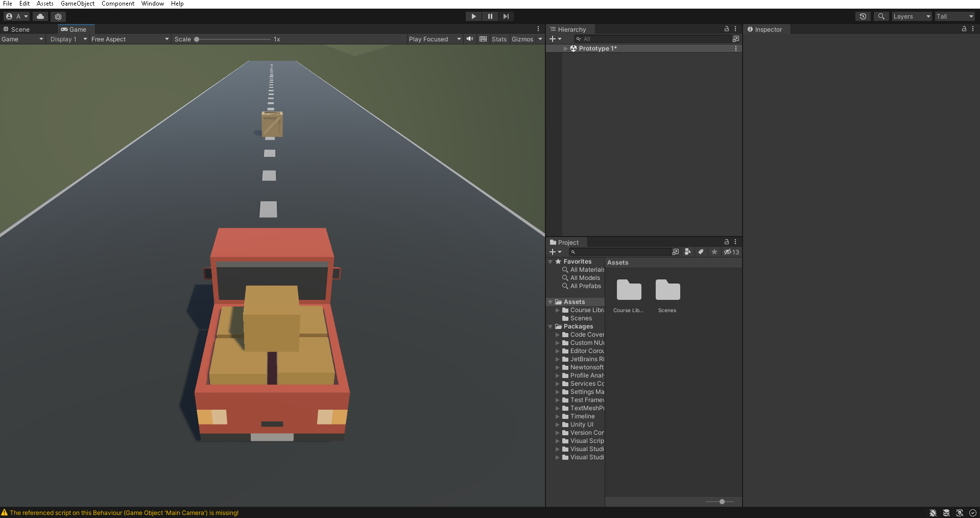This screenshot has height=518, width=980.
Task: Click the Pause button in toolbar
Action: 490,16
